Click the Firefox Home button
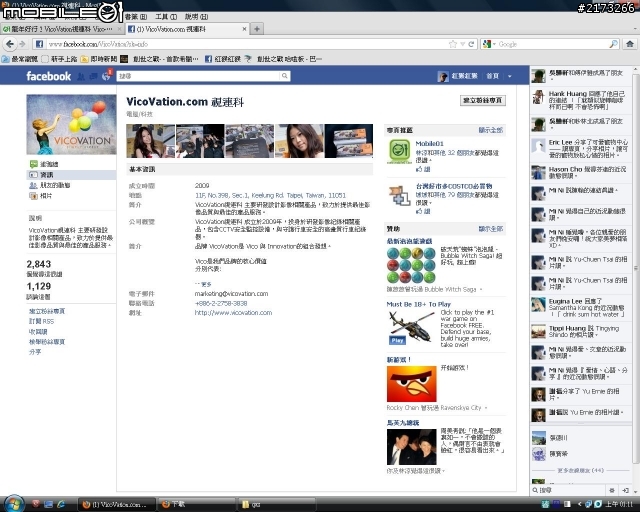Viewport: 640px width, 512px height. pyautogui.click(x=630, y=44)
